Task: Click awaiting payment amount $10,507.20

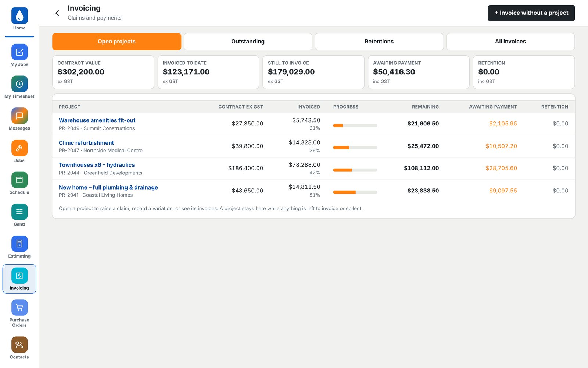Action: [x=501, y=146]
